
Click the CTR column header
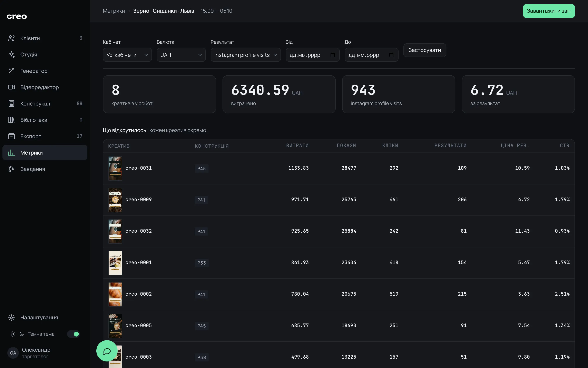tap(565, 146)
